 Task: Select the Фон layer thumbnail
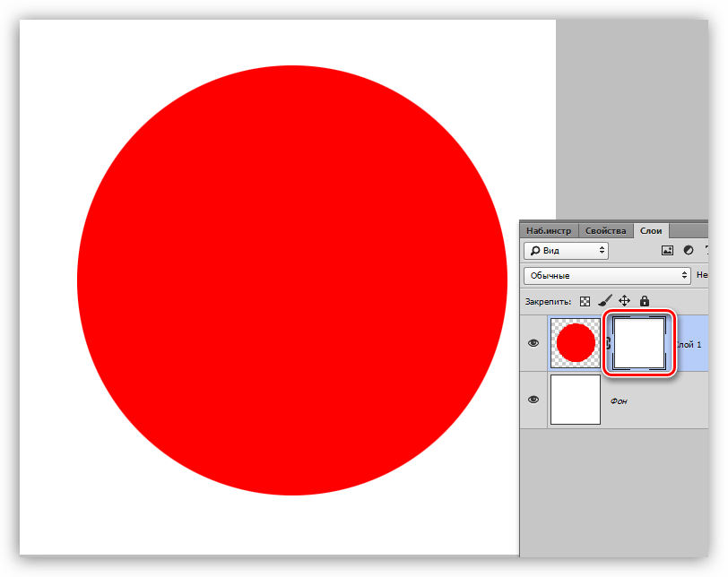576,400
